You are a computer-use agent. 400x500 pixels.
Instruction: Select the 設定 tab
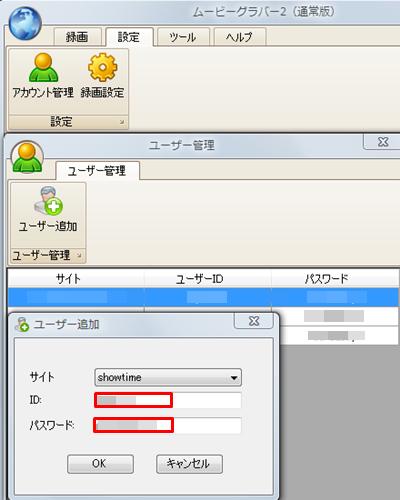pos(129,37)
